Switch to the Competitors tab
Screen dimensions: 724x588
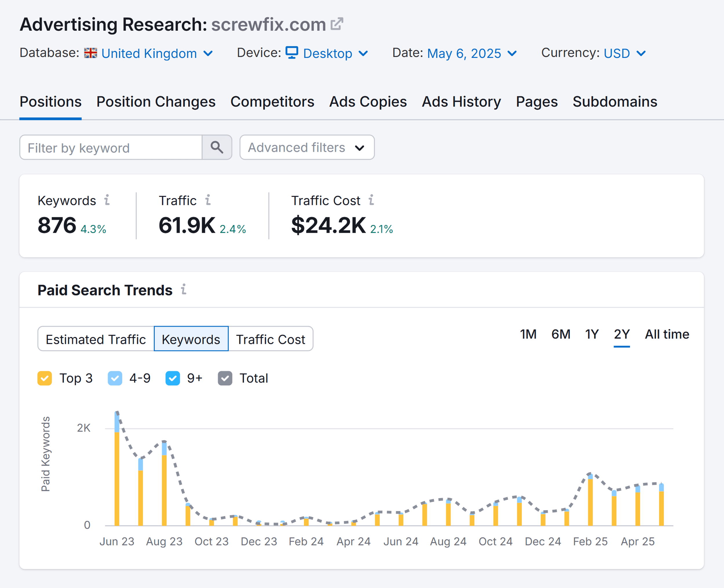pos(273,102)
